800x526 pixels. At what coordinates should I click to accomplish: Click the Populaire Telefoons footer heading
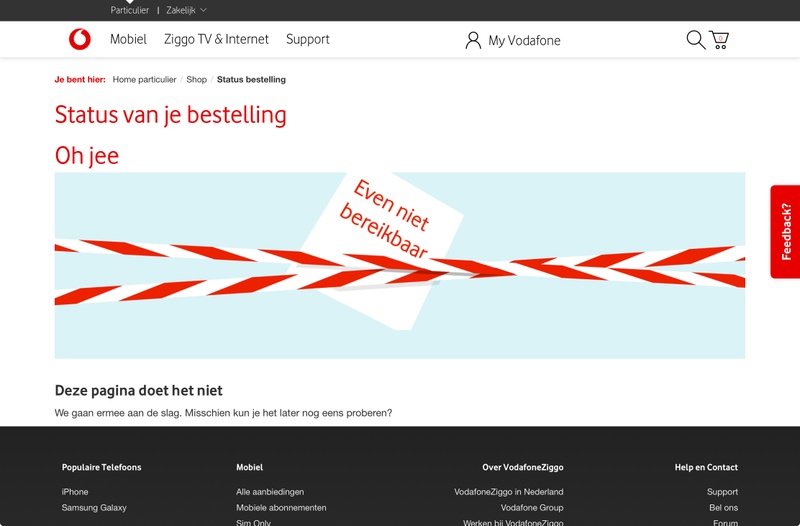tap(102, 467)
